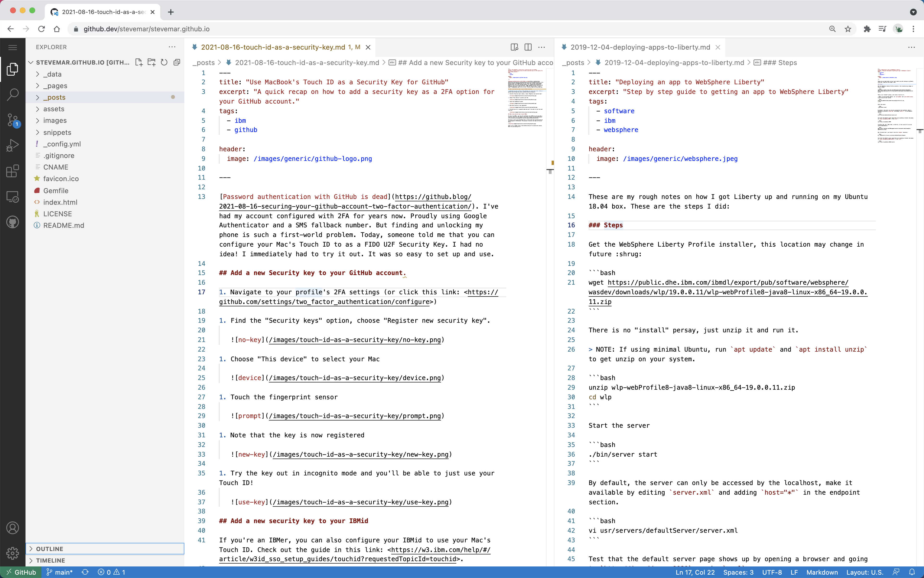Viewport: 924px width, 578px height.
Task: Click the right editor minimap
Action: pyautogui.click(x=896, y=105)
